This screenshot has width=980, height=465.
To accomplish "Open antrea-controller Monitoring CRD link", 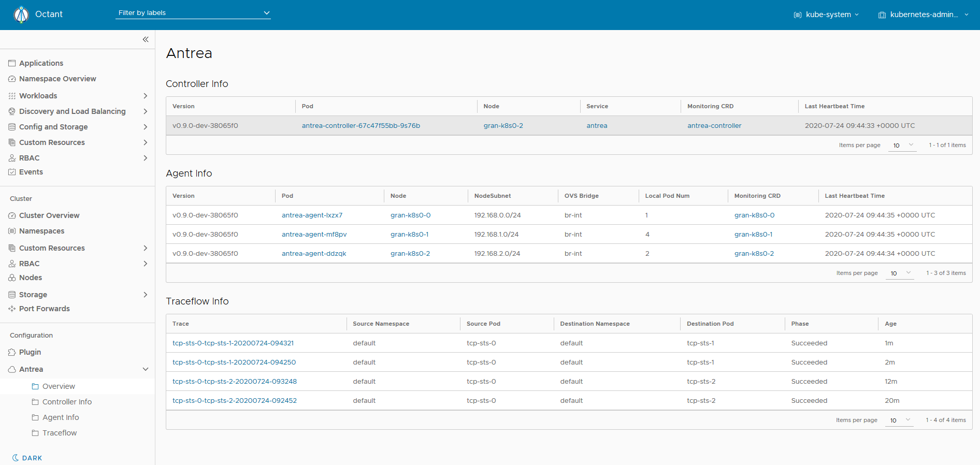I will [x=714, y=126].
